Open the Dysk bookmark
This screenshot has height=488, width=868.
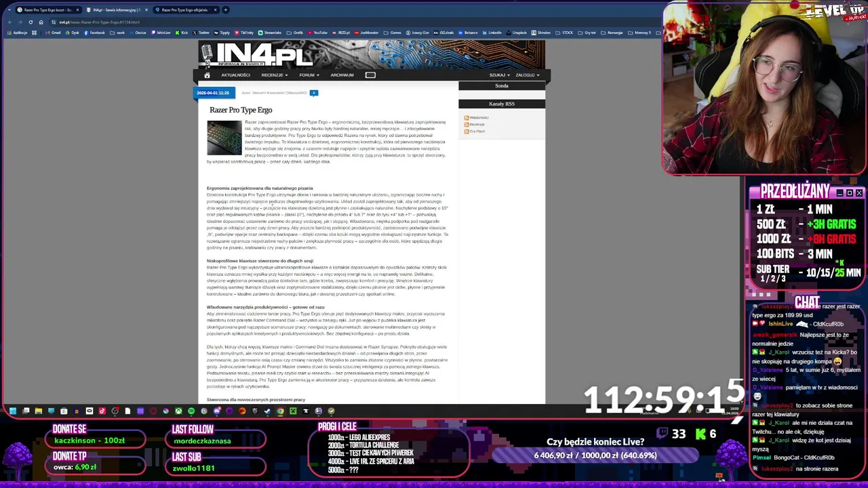click(72, 33)
